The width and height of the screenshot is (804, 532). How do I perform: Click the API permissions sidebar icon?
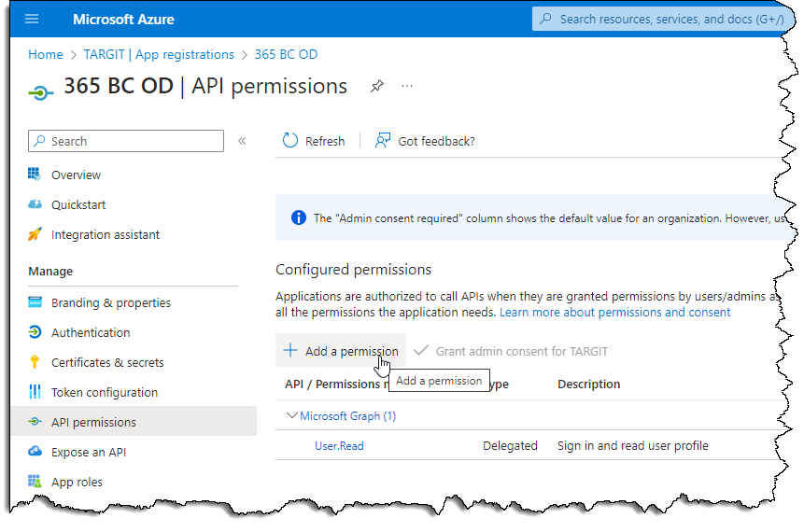coord(35,421)
